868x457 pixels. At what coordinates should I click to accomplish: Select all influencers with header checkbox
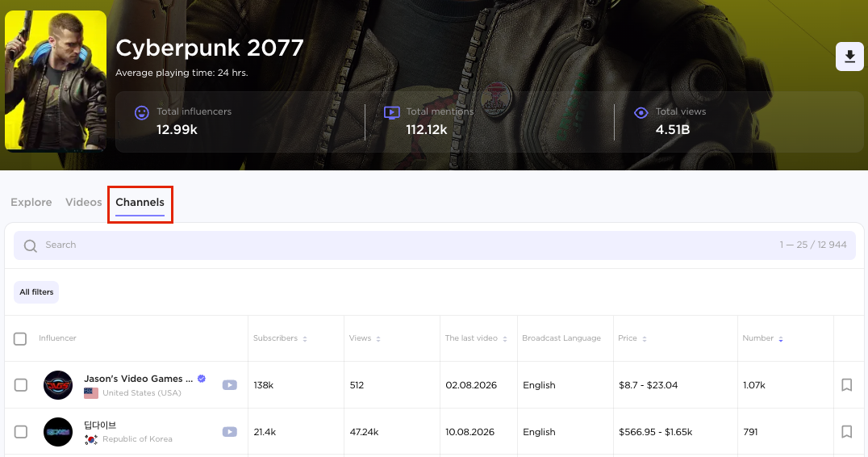[20, 338]
